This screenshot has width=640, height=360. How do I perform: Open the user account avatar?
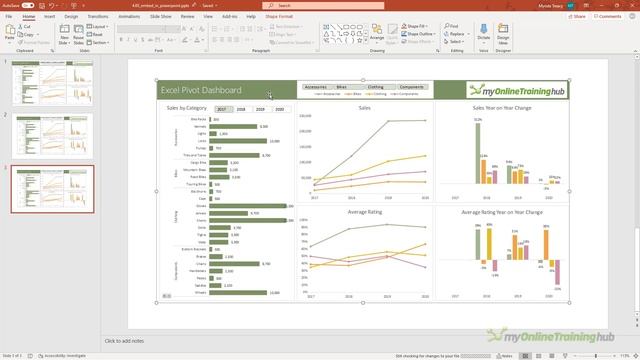[x=570, y=6]
